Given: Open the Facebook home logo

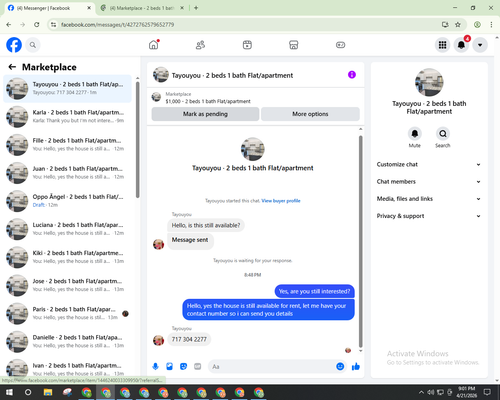Looking at the screenshot, I should tap(14, 45).
